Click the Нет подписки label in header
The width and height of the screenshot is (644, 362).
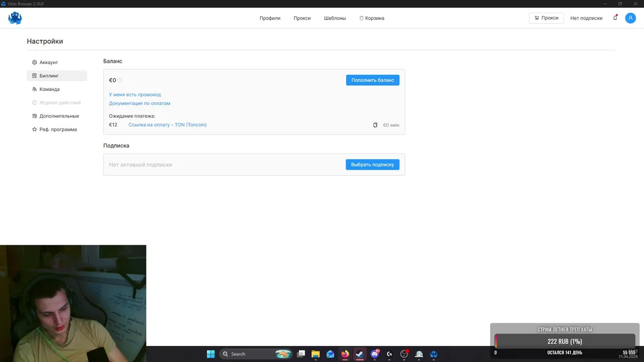586,18
